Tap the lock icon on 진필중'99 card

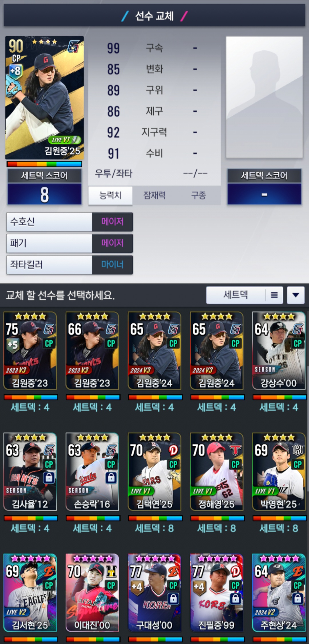point(235,599)
